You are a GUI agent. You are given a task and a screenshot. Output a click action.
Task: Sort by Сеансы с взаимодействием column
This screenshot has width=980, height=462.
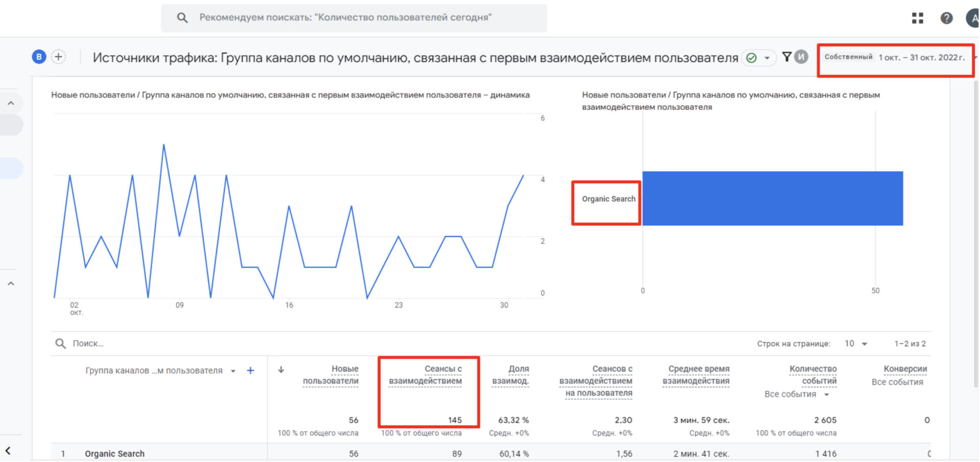pos(425,375)
